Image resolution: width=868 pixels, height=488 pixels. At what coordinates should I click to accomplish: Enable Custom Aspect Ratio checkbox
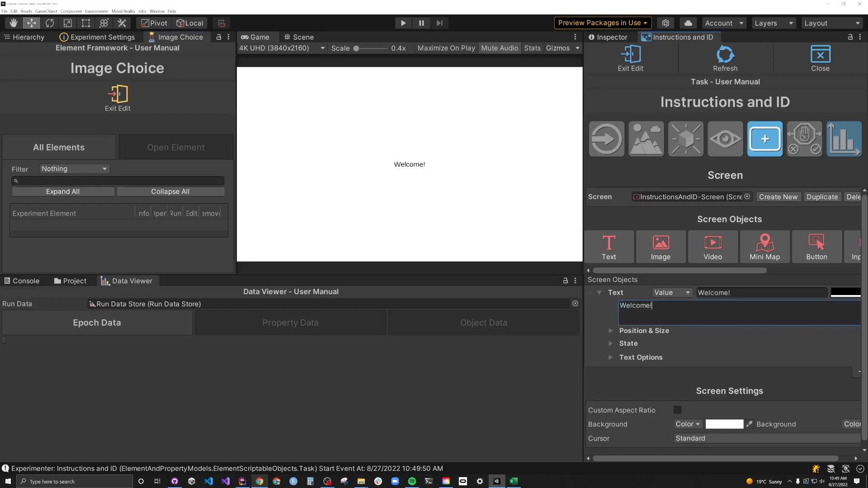[677, 410]
